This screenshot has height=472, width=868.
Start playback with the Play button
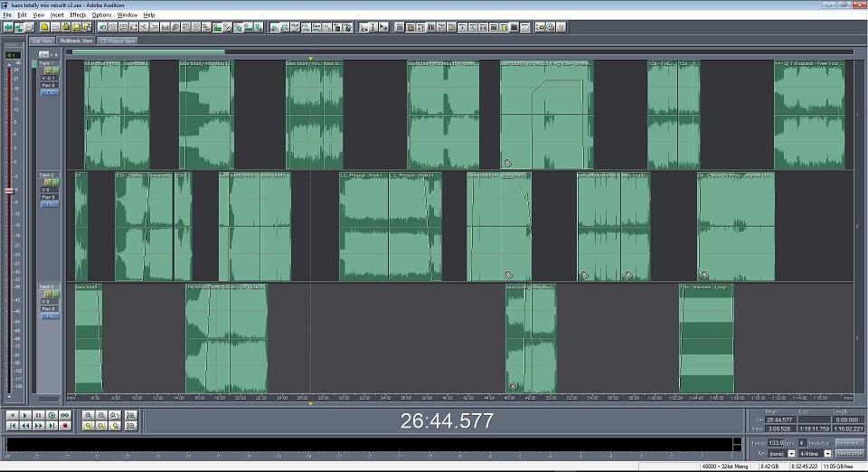(x=25, y=415)
